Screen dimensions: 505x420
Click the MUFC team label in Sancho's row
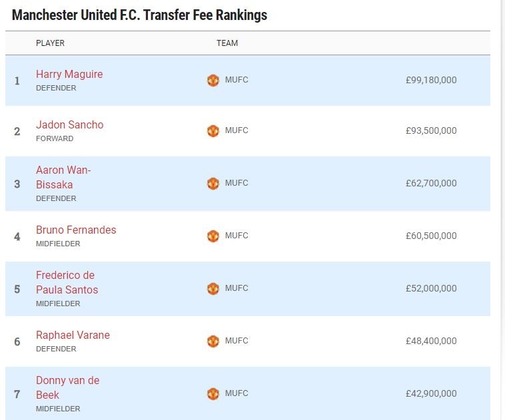pyautogui.click(x=237, y=130)
